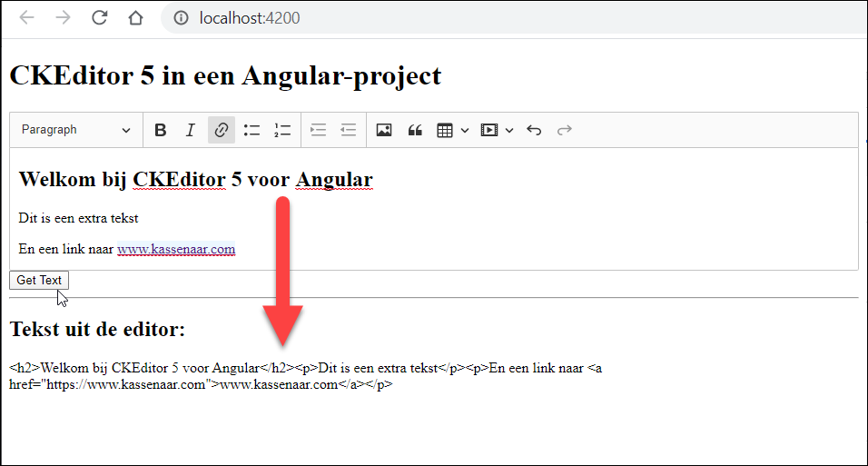Click the page title 'CKEditor 5 in een Angular-project'
Image resolution: width=868 pixels, height=466 pixels.
[225, 75]
